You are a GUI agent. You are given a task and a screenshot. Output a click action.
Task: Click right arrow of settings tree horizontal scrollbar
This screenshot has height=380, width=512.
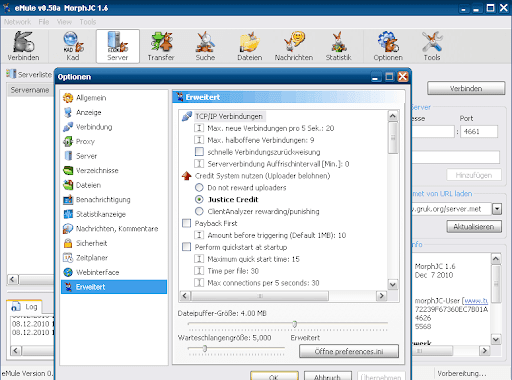tap(381, 296)
